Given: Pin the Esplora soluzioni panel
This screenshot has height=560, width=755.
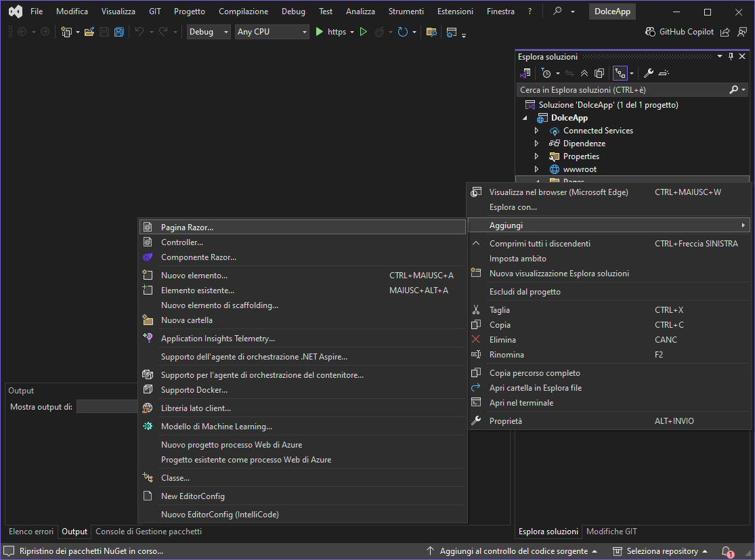Looking at the screenshot, I should [731, 56].
